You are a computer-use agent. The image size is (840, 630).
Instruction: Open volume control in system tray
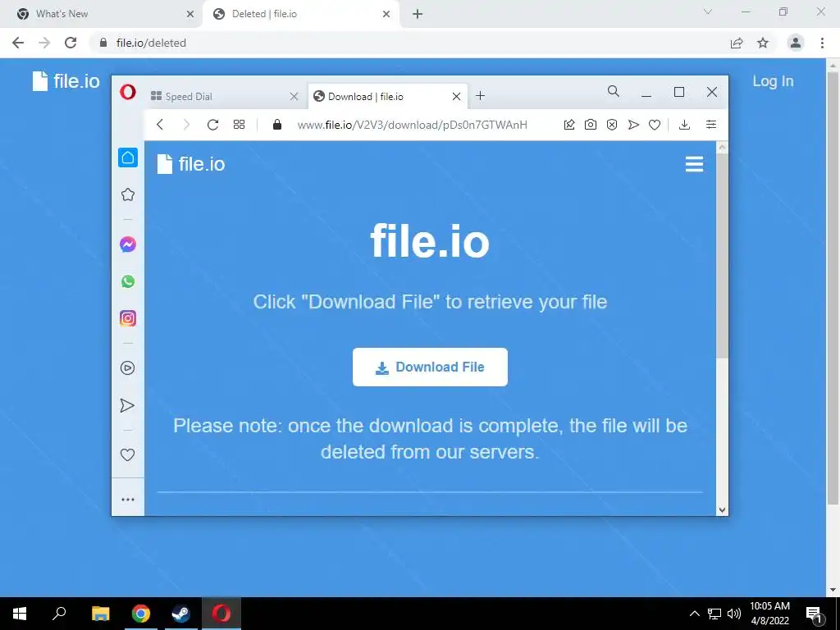pos(734,614)
